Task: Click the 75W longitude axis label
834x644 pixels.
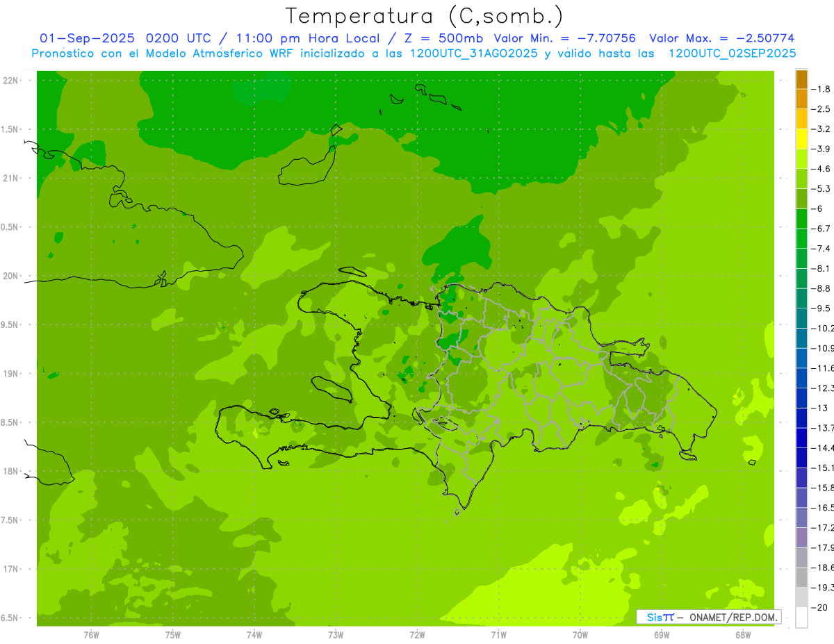Action: (x=173, y=634)
